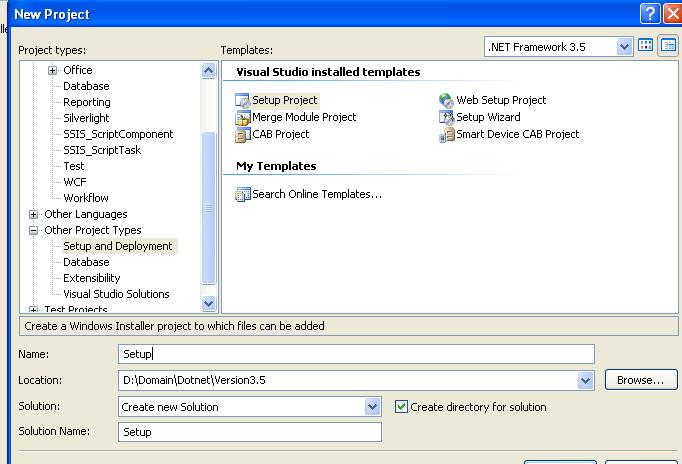Select Silverlight in project types tree
682x464 pixels.
[x=86, y=118]
